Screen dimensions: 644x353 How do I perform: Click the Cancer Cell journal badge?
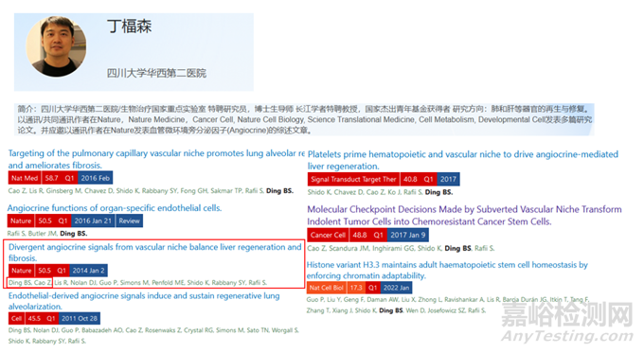328,235
